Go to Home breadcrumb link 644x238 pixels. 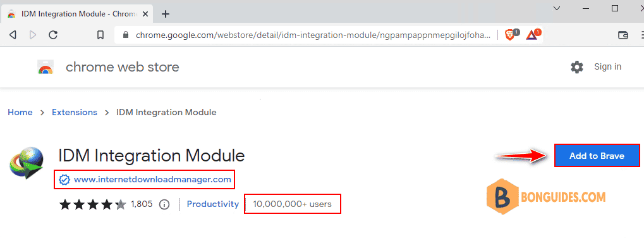tap(20, 112)
